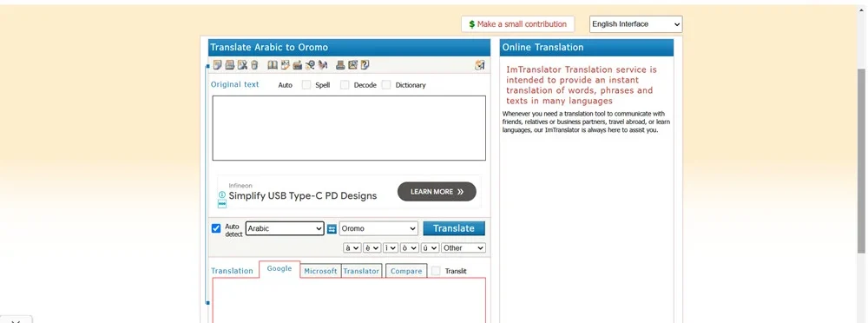Click the Email picture toolbar icon

[x=352, y=65]
